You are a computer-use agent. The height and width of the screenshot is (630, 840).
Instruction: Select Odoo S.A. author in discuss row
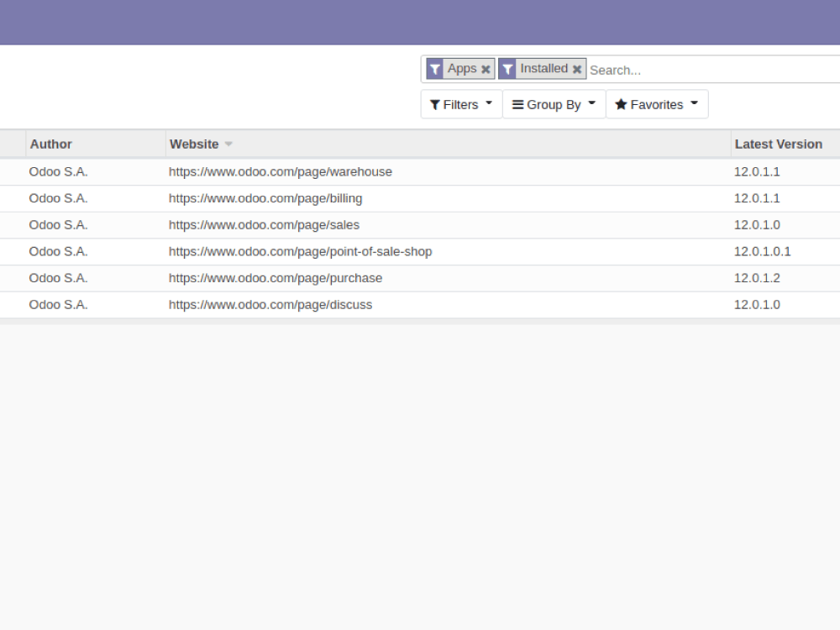click(59, 305)
